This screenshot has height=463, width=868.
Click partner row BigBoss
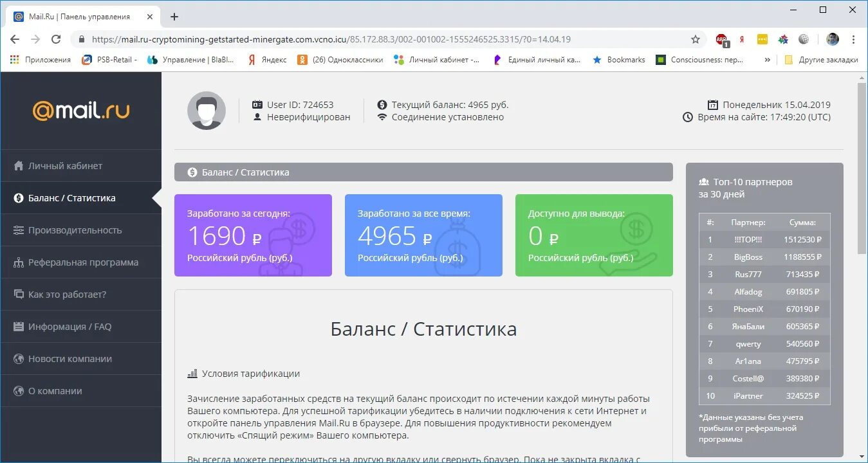pyautogui.click(x=764, y=257)
